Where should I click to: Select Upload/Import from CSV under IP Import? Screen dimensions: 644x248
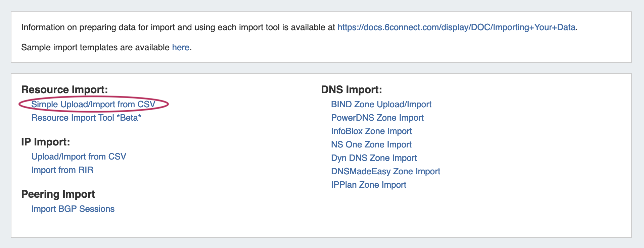click(79, 157)
